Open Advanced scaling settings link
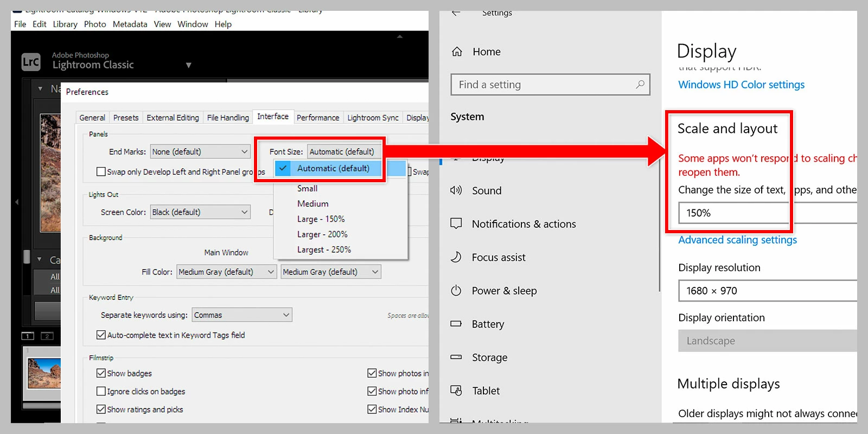The height and width of the screenshot is (434, 868). click(x=737, y=240)
